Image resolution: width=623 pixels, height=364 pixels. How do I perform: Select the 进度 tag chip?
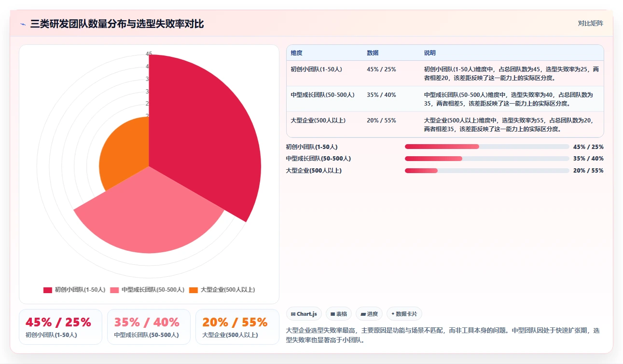point(369,314)
